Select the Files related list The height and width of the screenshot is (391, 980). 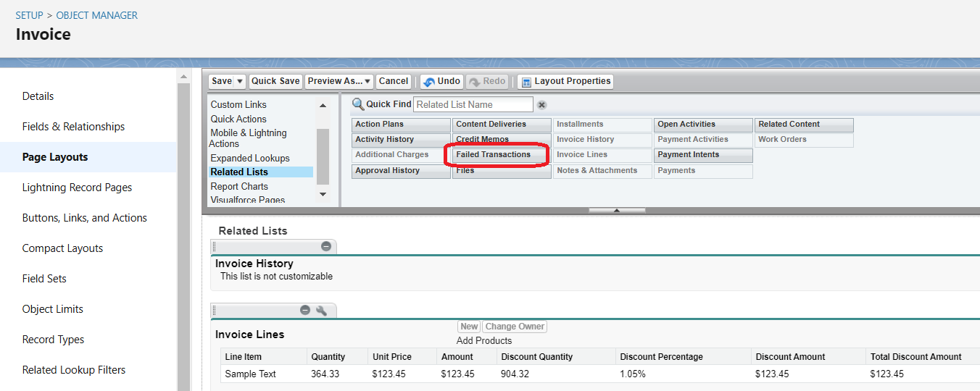tap(502, 171)
